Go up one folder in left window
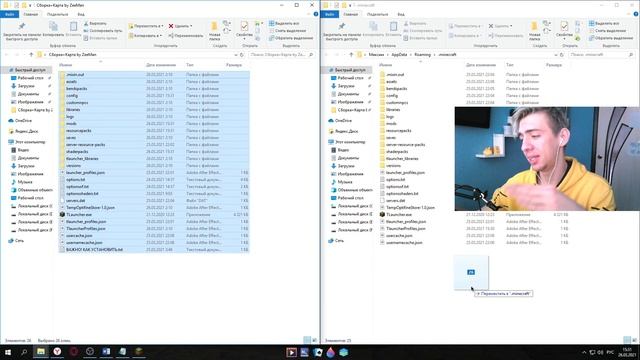This screenshot has height=360, width=640. 31,54
